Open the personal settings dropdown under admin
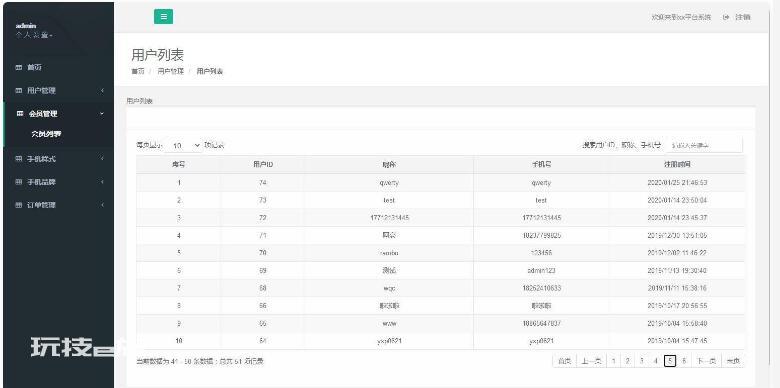This screenshot has width=780, height=388. [x=34, y=35]
